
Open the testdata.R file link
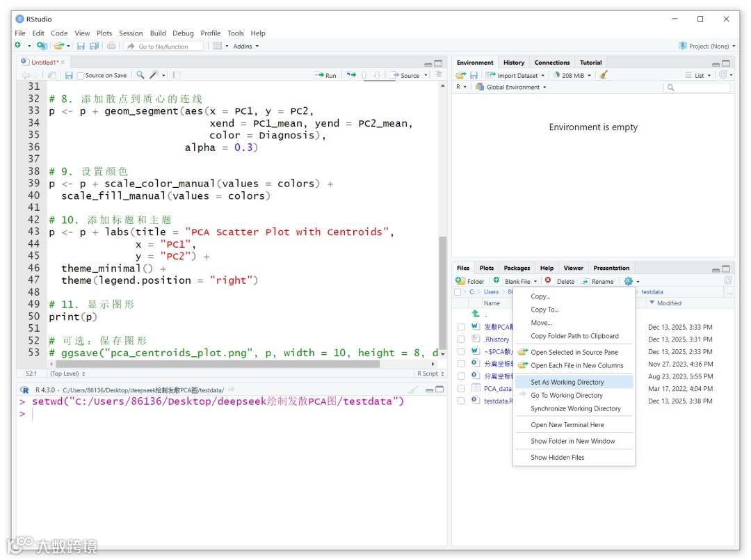[498, 401]
